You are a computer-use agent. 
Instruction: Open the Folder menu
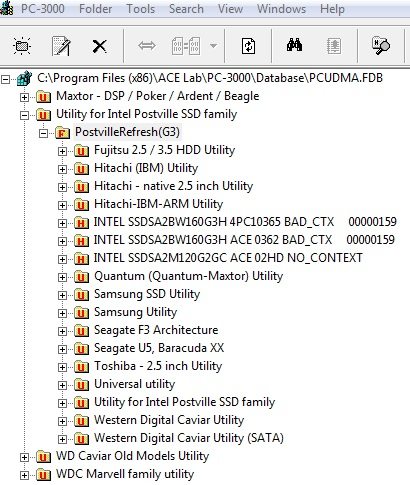95,9
